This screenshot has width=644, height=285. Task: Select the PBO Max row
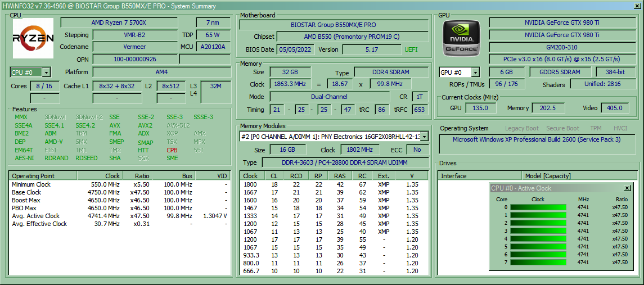point(119,208)
